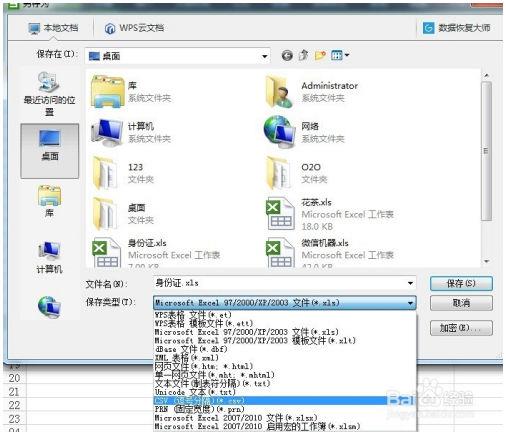Image resolution: width=506 pixels, height=435 pixels.
Task: Click the network globe icon in sidebar
Action: (x=49, y=307)
